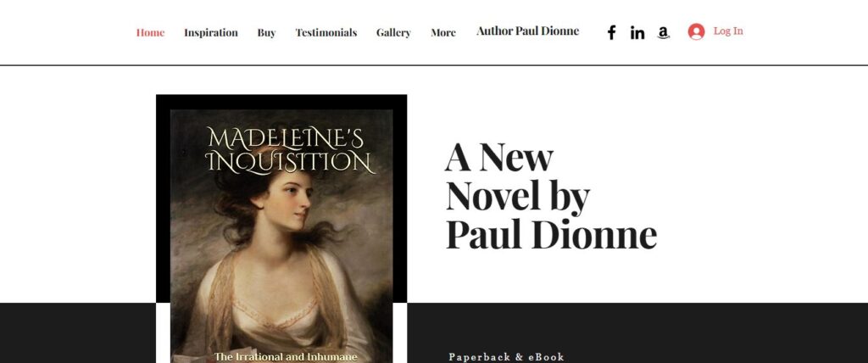Image resolution: width=868 pixels, height=363 pixels.
Task: Click the black frame around the book cover
Action: pos(281,102)
